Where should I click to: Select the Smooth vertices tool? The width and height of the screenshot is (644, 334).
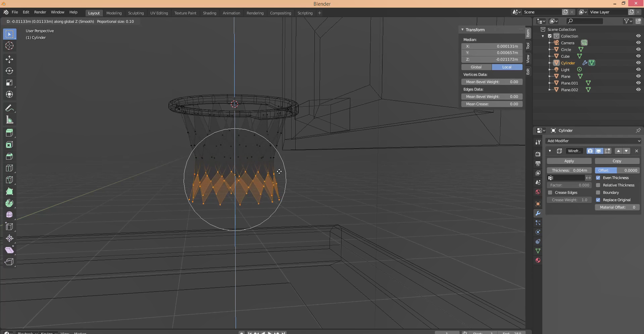(9, 215)
